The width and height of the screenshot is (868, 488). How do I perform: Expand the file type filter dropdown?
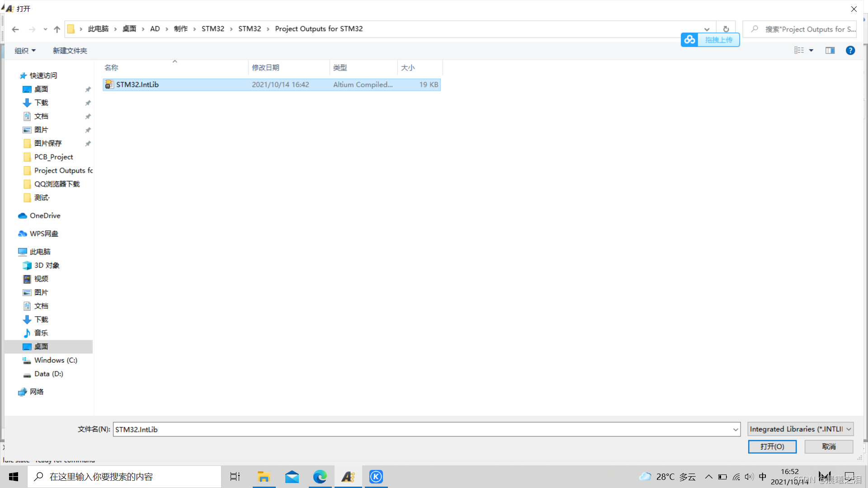tap(849, 429)
